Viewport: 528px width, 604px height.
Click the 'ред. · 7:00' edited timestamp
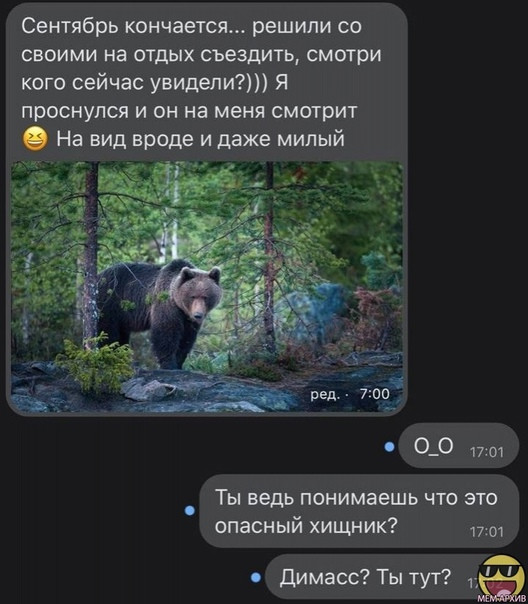(x=350, y=394)
